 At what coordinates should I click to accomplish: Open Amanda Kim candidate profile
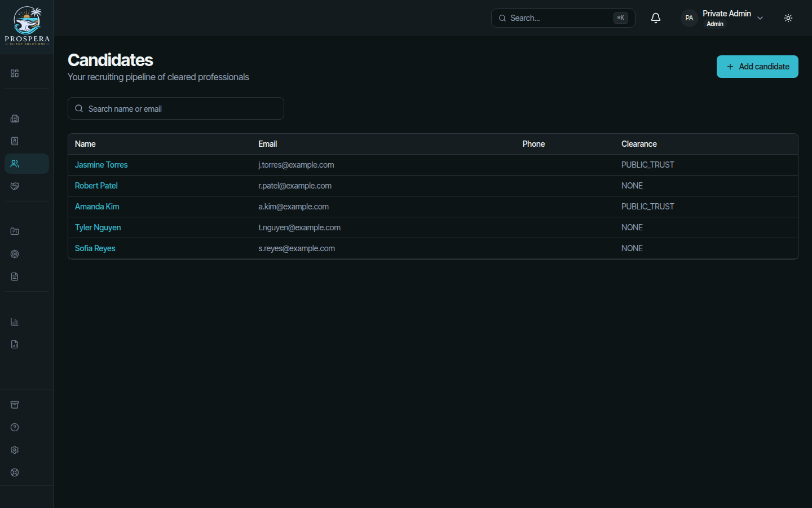click(x=97, y=207)
